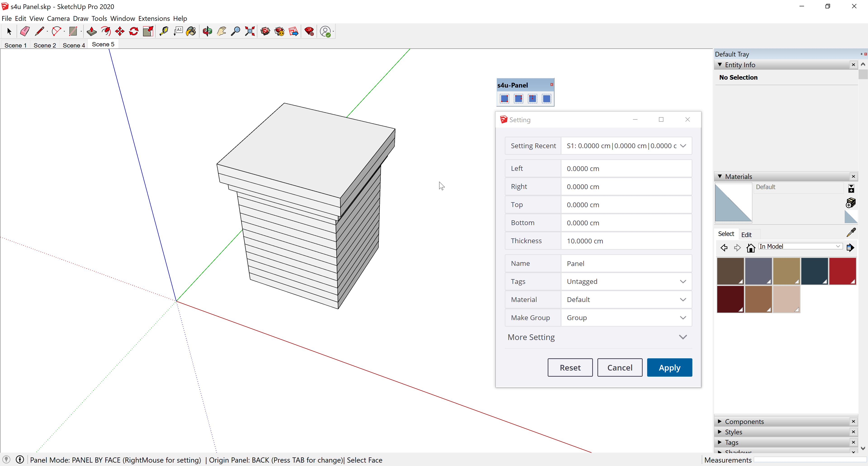Collapse the Materials tray section
The height and width of the screenshot is (466, 868).
pos(720,176)
